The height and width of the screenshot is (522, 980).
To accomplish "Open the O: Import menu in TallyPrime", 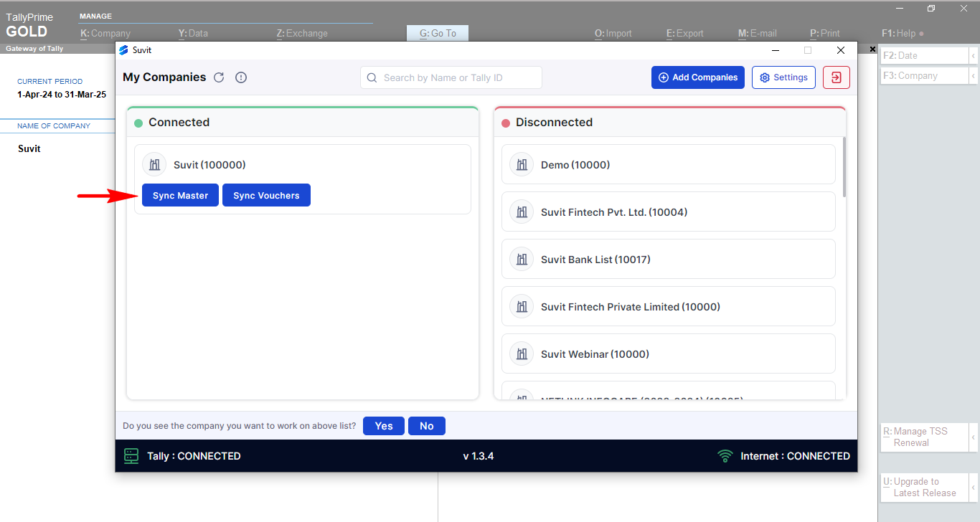I will pyautogui.click(x=613, y=33).
